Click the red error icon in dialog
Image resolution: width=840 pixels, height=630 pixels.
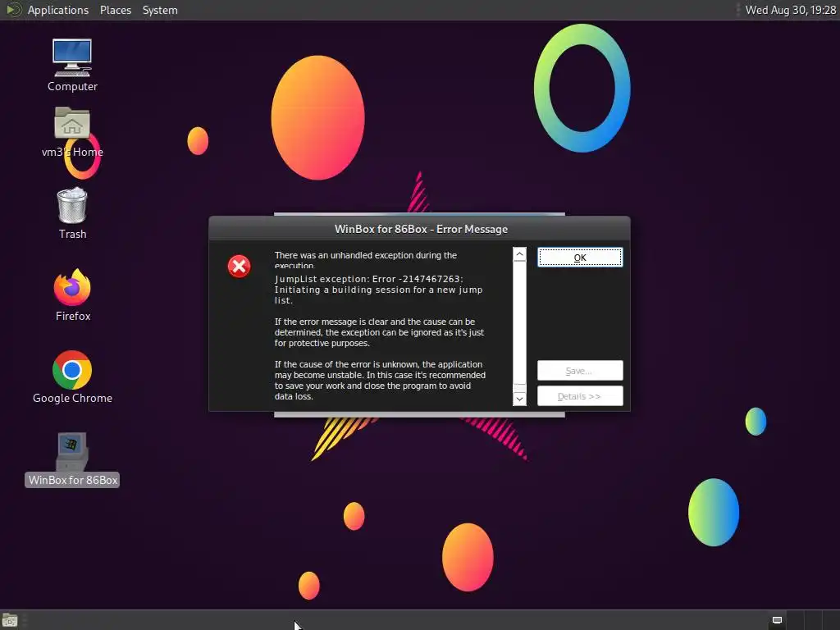pos(239,267)
